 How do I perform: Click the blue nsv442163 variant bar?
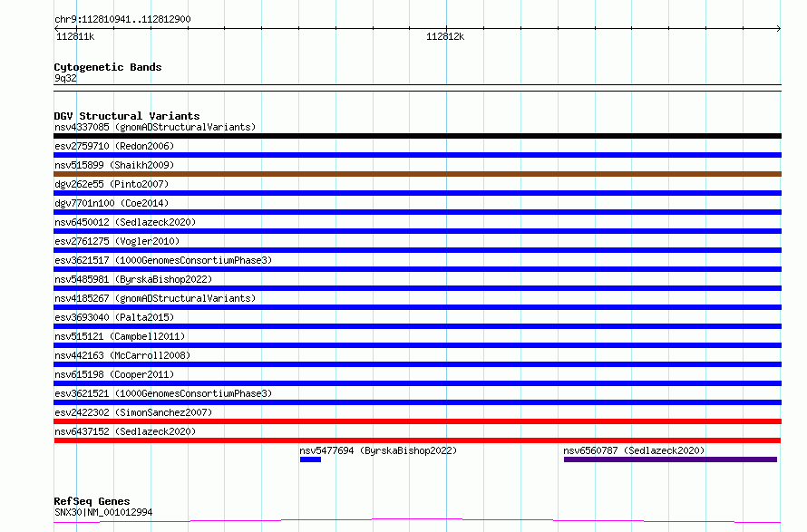(x=417, y=364)
